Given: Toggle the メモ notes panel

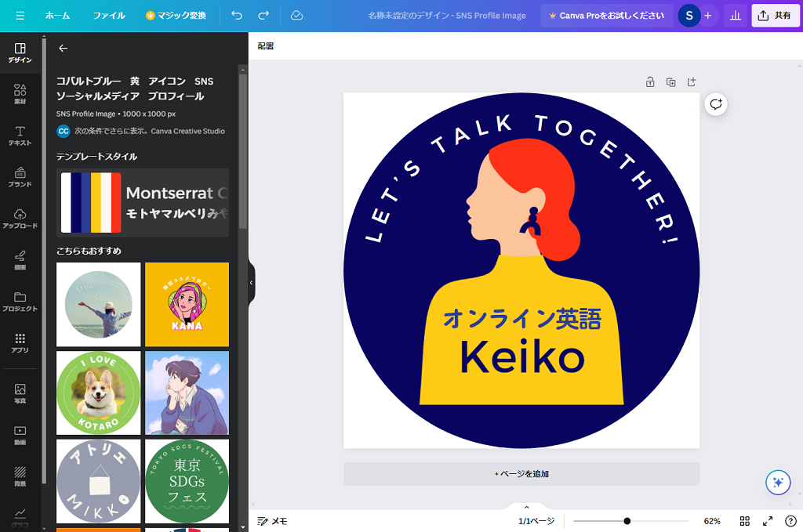Looking at the screenshot, I should tap(272, 521).
